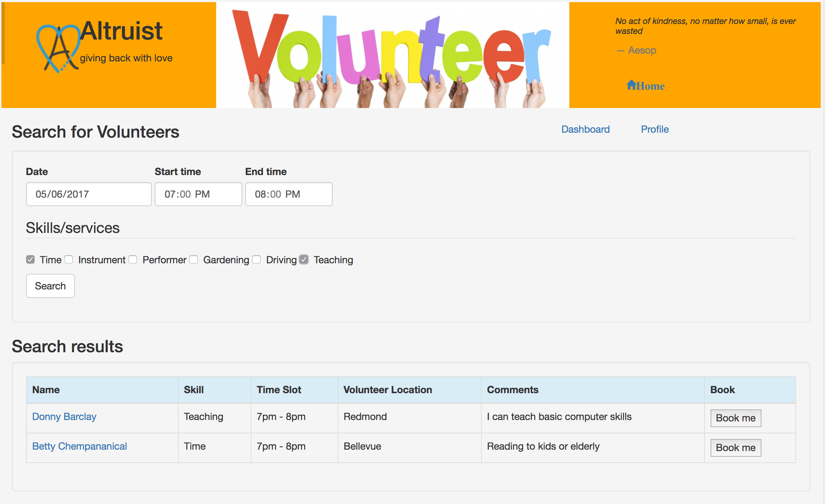Image resolution: width=825 pixels, height=504 pixels.
Task: Click the Volunteer banner image
Action: pos(392,55)
